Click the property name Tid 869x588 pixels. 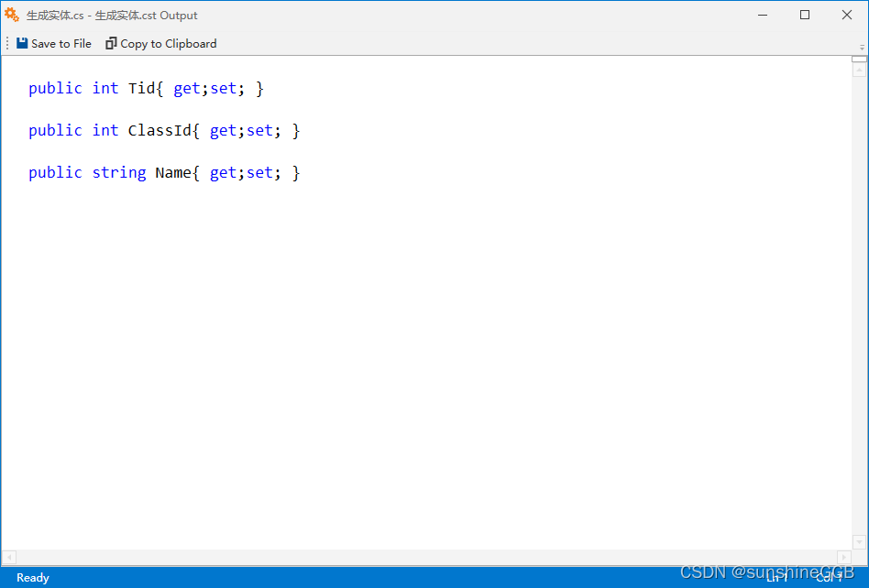point(141,88)
